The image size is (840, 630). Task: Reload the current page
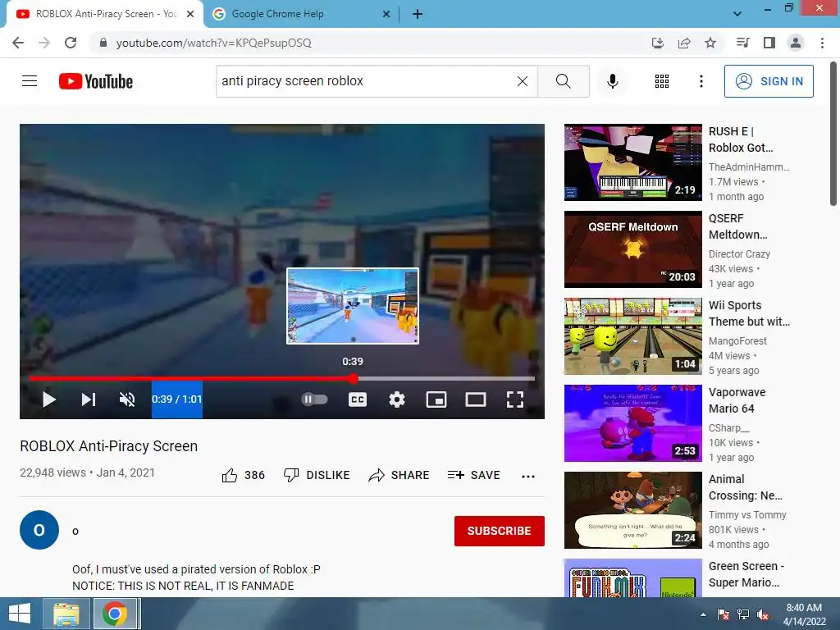click(x=71, y=43)
